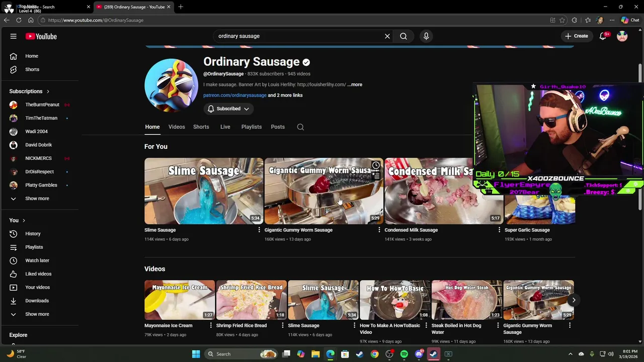Go to Home in the sidebar
644x362 pixels.
(x=32, y=56)
